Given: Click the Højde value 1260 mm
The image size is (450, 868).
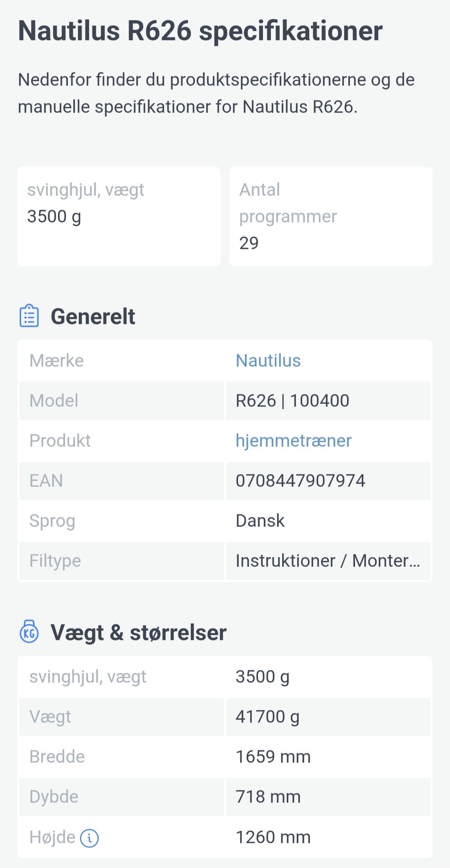Looking at the screenshot, I should pyautogui.click(x=273, y=838).
